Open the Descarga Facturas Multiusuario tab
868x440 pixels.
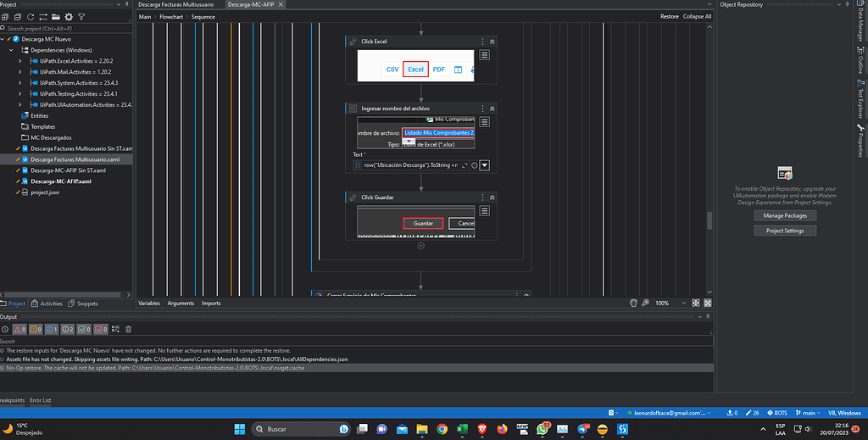click(175, 5)
